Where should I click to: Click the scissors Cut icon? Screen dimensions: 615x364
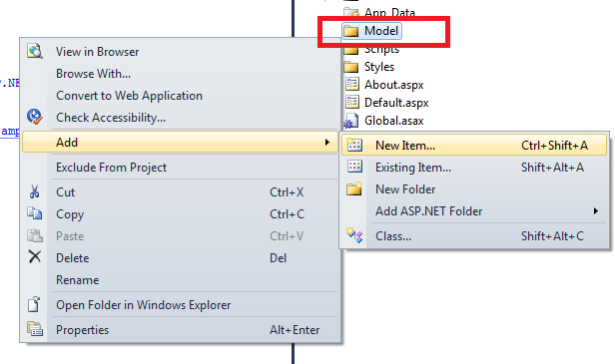35,192
